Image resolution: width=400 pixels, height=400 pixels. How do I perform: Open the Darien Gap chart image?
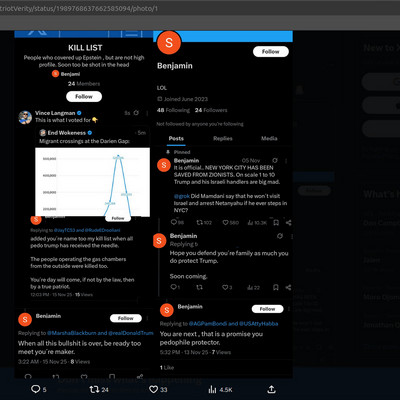(92, 182)
